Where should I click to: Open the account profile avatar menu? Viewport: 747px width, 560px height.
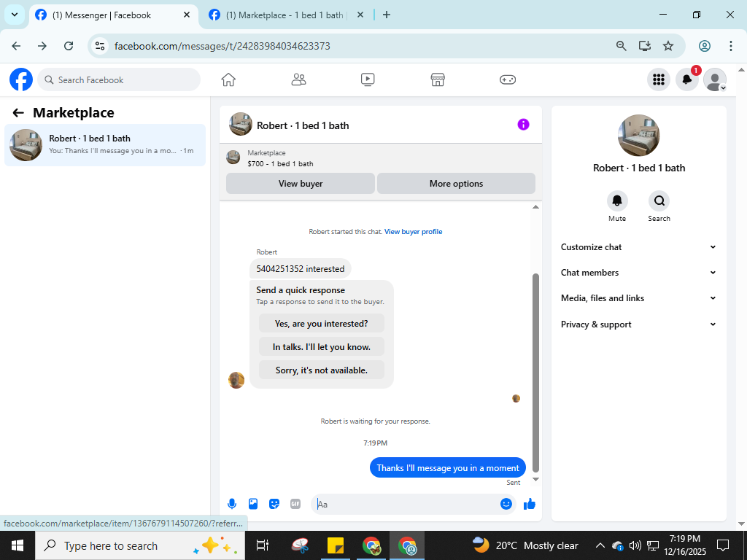click(715, 79)
